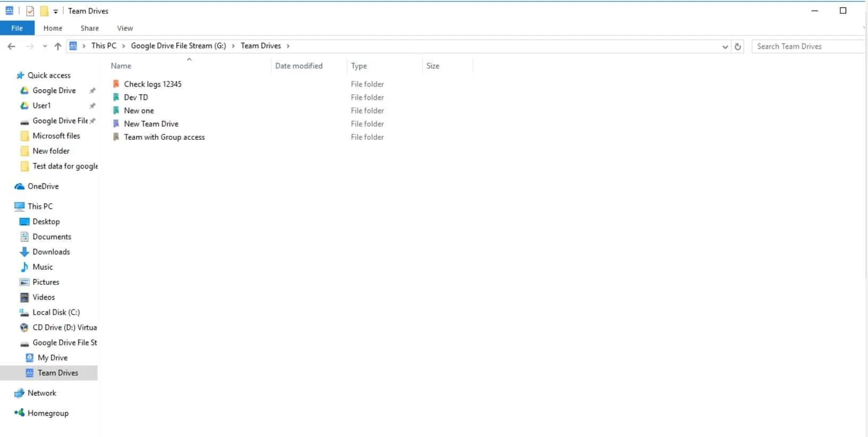868x437 pixels.
Task: Click the Search Team Drives field
Action: click(808, 46)
